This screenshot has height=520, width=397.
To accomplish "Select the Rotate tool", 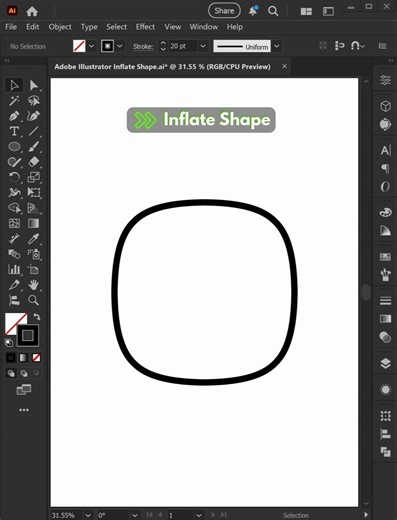I will click(x=14, y=177).
